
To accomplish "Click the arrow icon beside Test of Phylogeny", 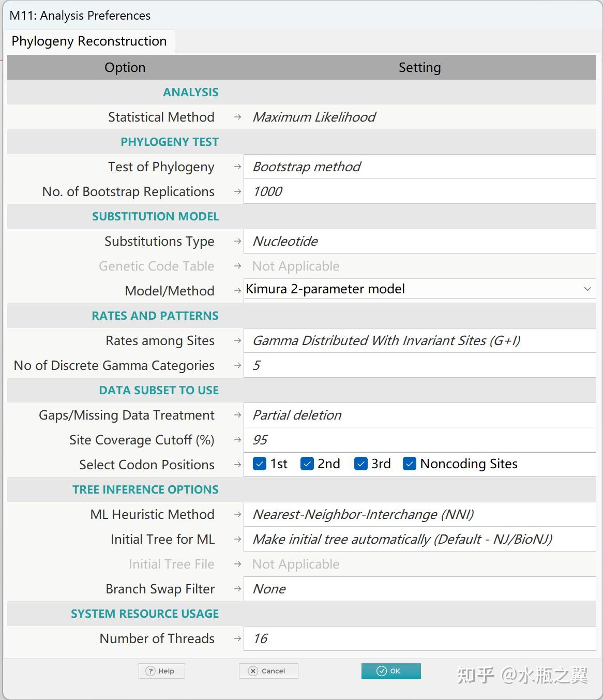I will point(237,167).
